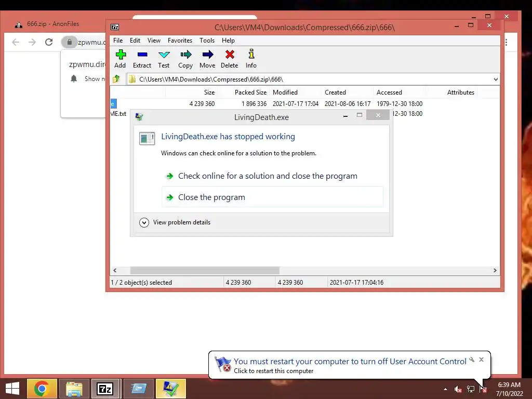
Task: Click the Move toolbar icon
Action: (207, 59)
